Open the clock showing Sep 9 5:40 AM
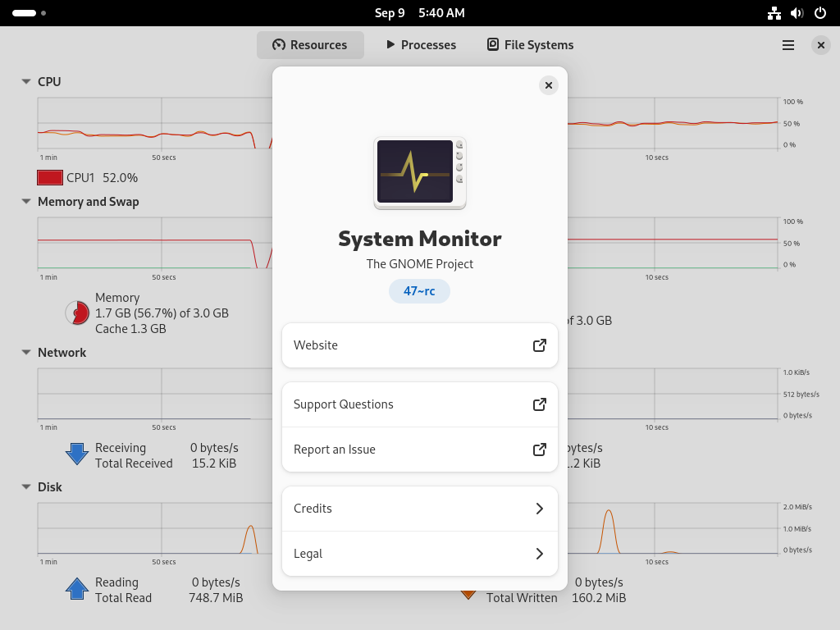Screen dimensions: 840x630 point(419,13)
